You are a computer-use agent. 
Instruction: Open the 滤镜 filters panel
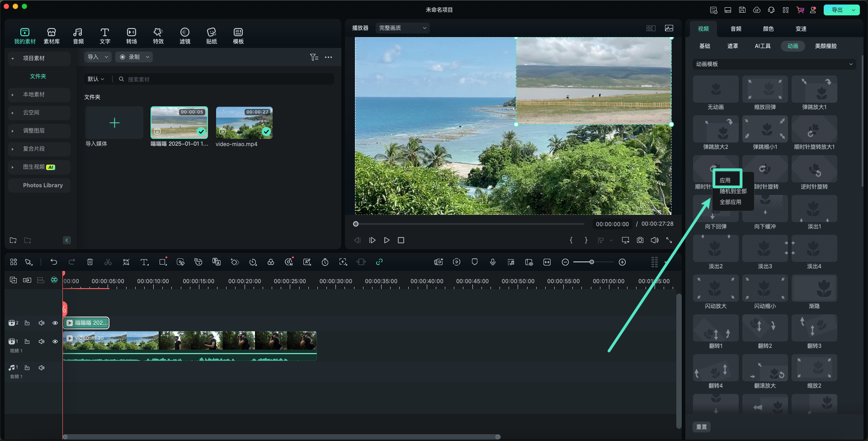184,36
